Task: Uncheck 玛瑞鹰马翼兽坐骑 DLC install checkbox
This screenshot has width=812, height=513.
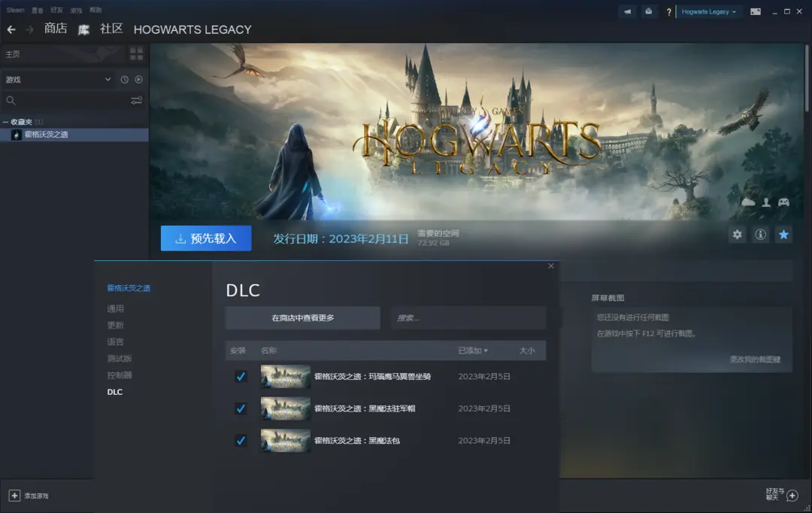Action: 241,376
